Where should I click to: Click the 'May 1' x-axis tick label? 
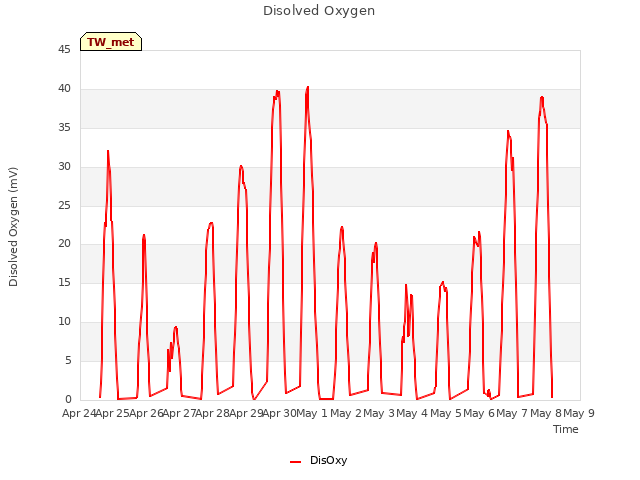click(312, 413)
